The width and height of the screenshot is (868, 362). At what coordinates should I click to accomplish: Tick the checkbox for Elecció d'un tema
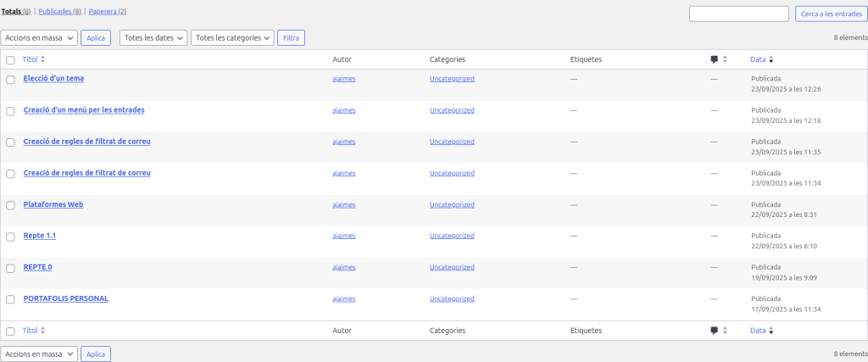[x=11, y=80]
